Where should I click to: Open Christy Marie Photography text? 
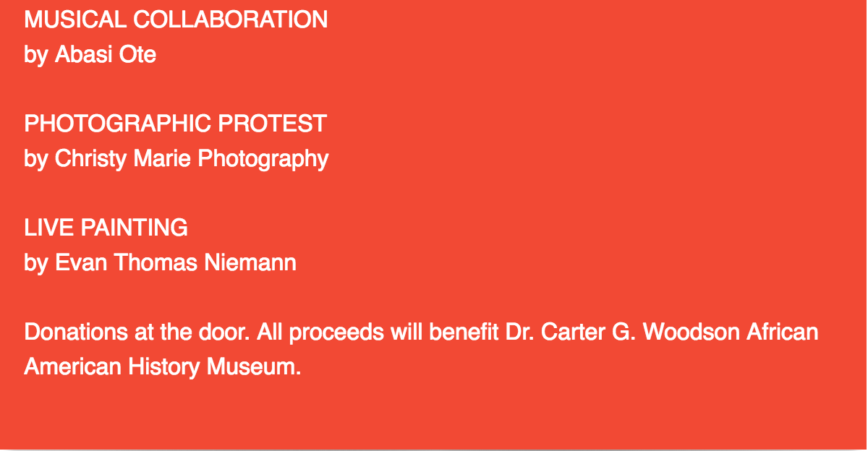(x=192, y=159)
